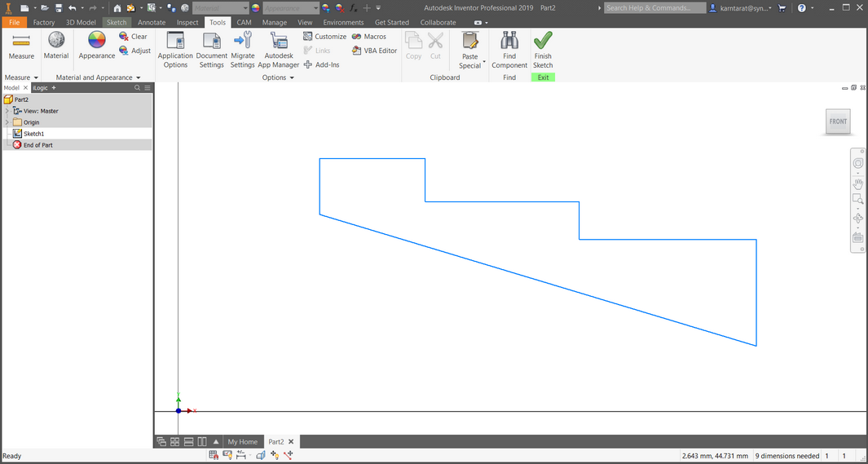The image size is (868, 464).
Task: Open the fx Parameters tool
Action: click(x=354, y=8)
